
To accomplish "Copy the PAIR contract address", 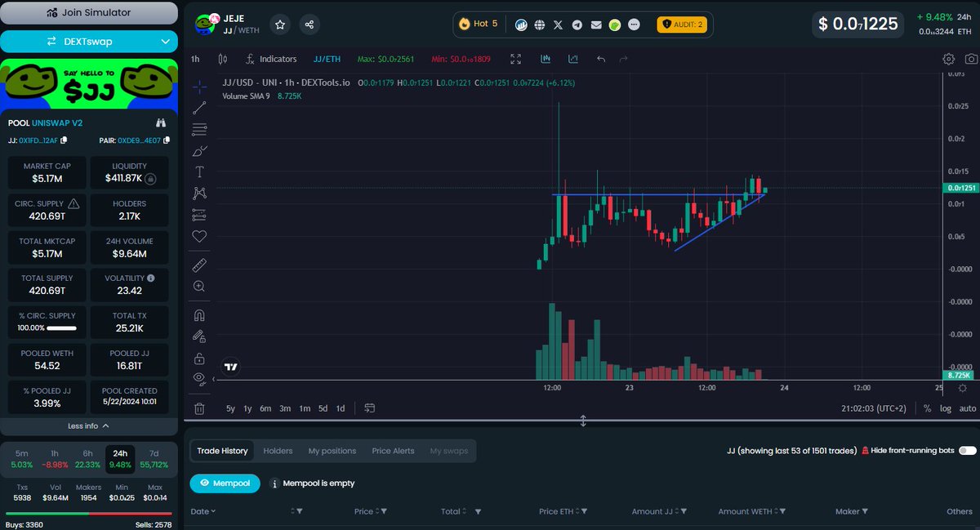I will click(x=167, y=140).
